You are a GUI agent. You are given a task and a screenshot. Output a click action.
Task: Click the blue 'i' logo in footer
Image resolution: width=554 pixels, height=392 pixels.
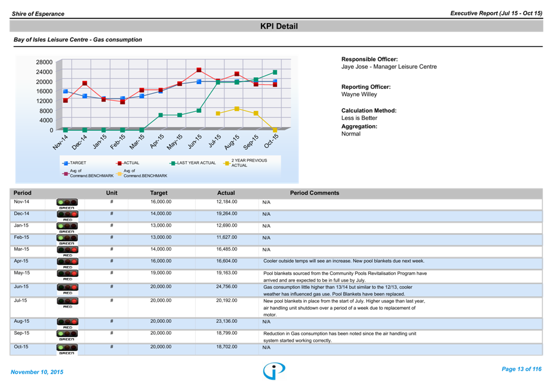click(274, 371)
